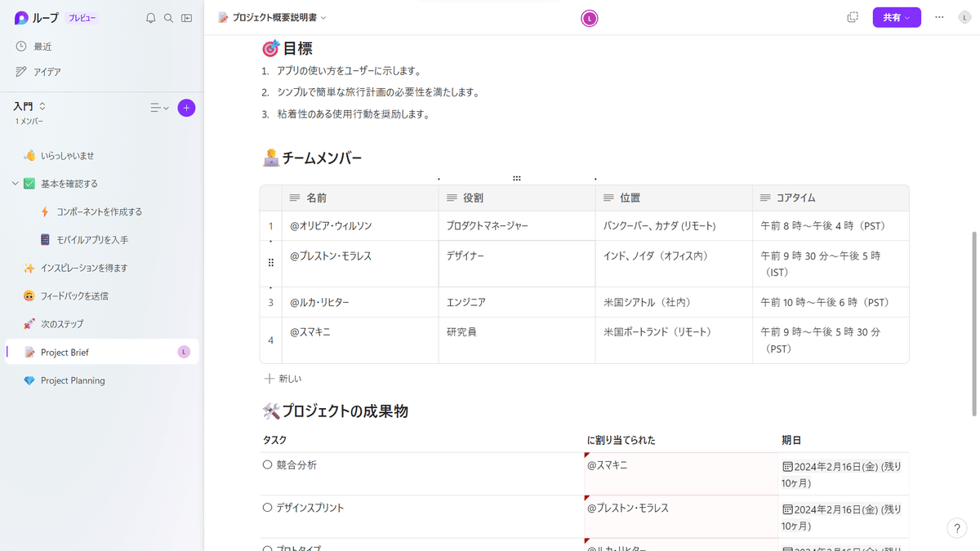
Task: Click cell @オリビア･ウィルソン
Action: pyautogui.click(x=360, y=225)
